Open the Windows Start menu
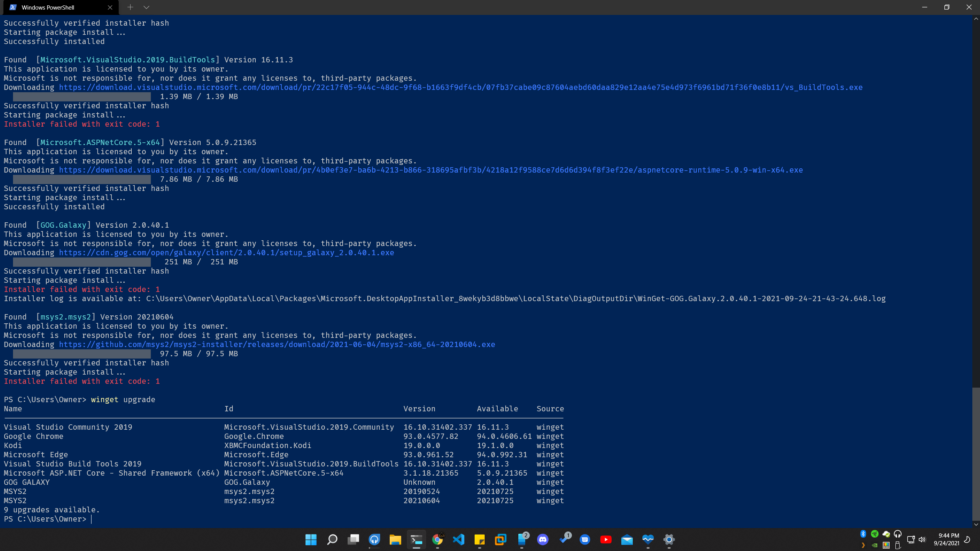 coord(311,540)
